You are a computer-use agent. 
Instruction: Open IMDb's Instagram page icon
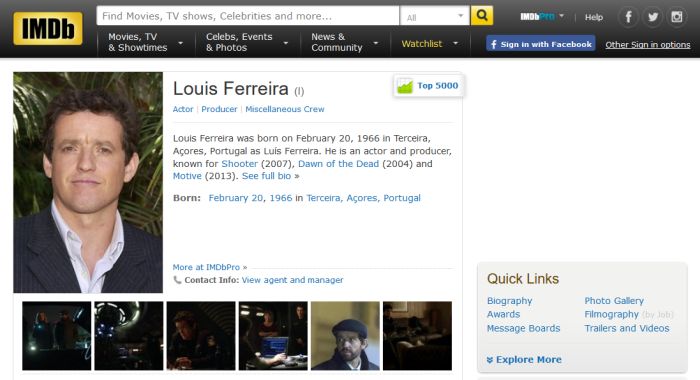tap(676, 17)
